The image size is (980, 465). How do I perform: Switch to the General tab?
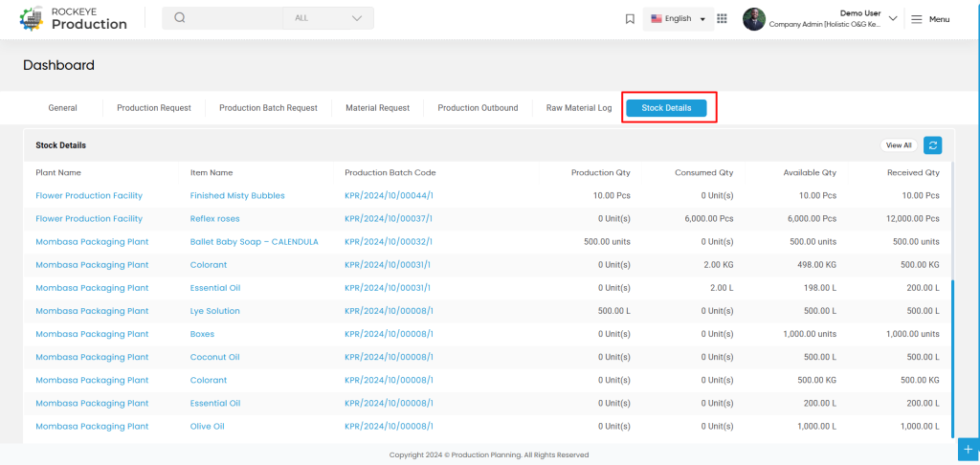[62, 107]
